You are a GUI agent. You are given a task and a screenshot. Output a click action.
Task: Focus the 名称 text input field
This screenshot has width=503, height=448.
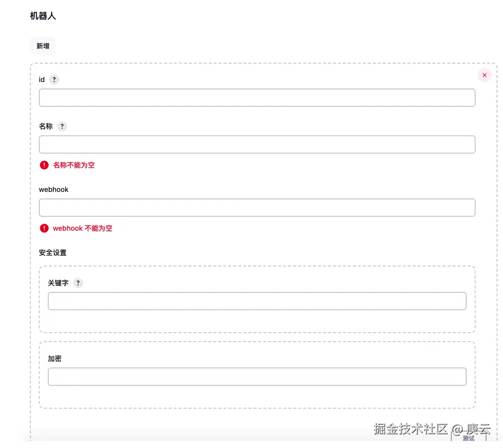257,145
